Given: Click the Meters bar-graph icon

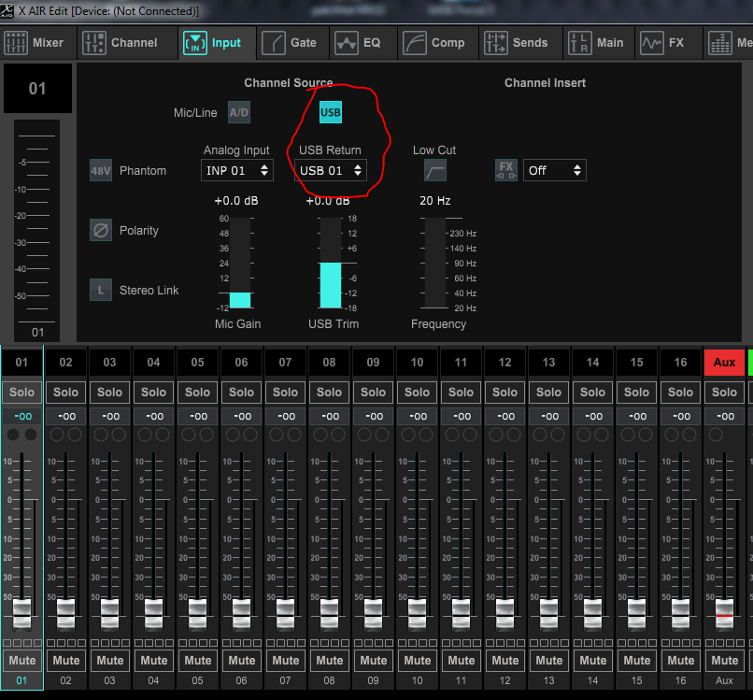Looking at the screenshot, I should point(720,43).
